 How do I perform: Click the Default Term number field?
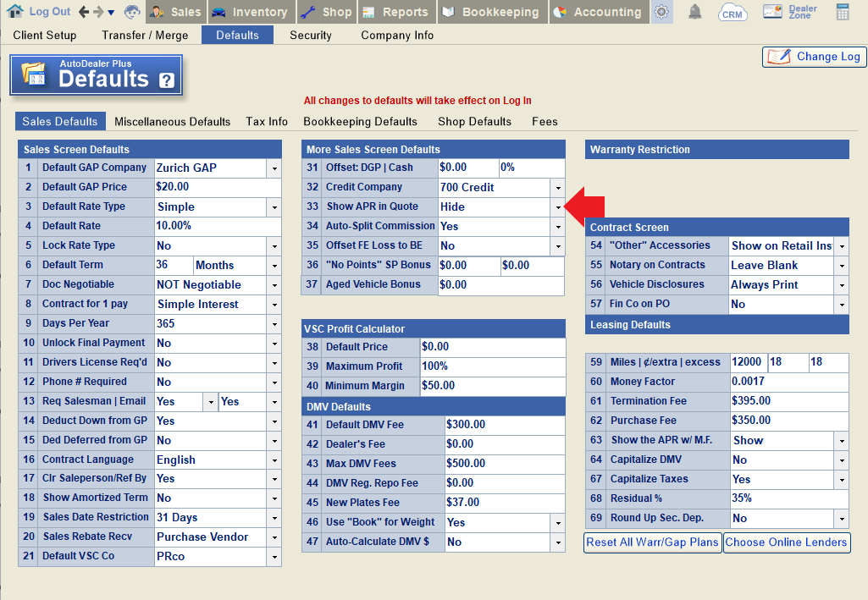click(174, 265)
